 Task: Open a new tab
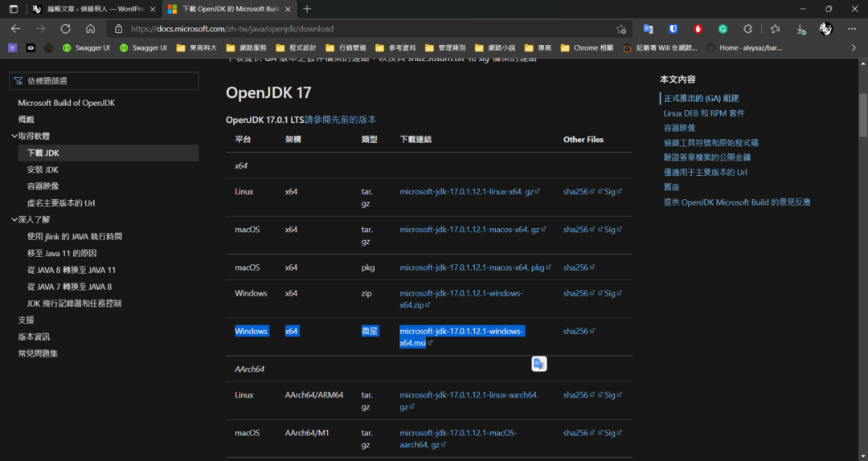coord(307,9)
